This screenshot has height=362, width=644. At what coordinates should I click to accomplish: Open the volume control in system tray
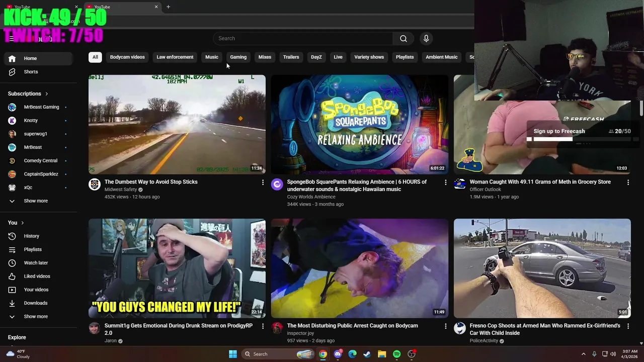(613, 354)
